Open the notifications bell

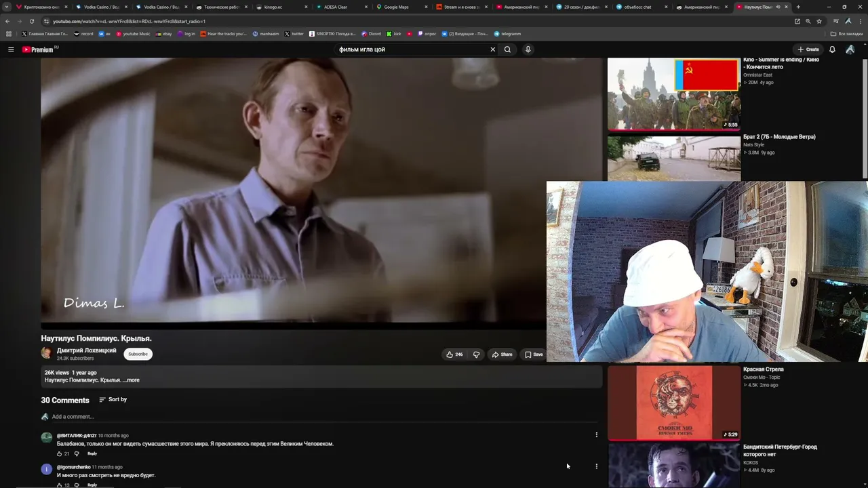tap(832, 49)
